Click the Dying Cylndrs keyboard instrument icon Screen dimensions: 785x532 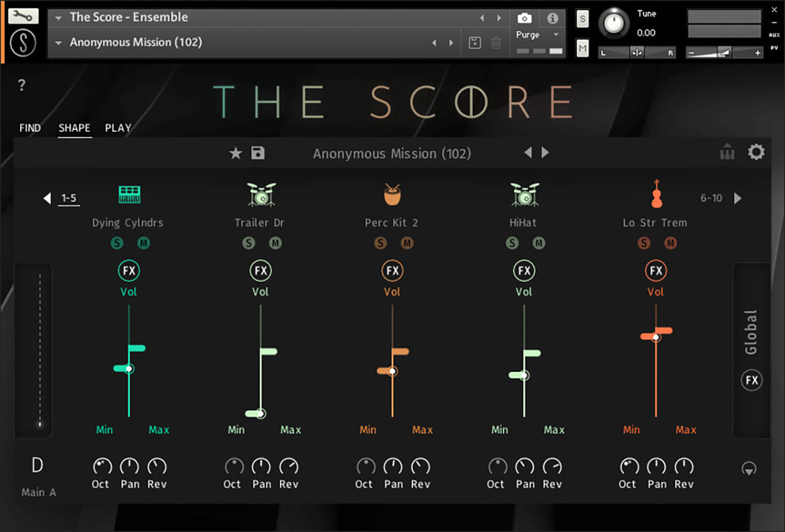[130, 194]
